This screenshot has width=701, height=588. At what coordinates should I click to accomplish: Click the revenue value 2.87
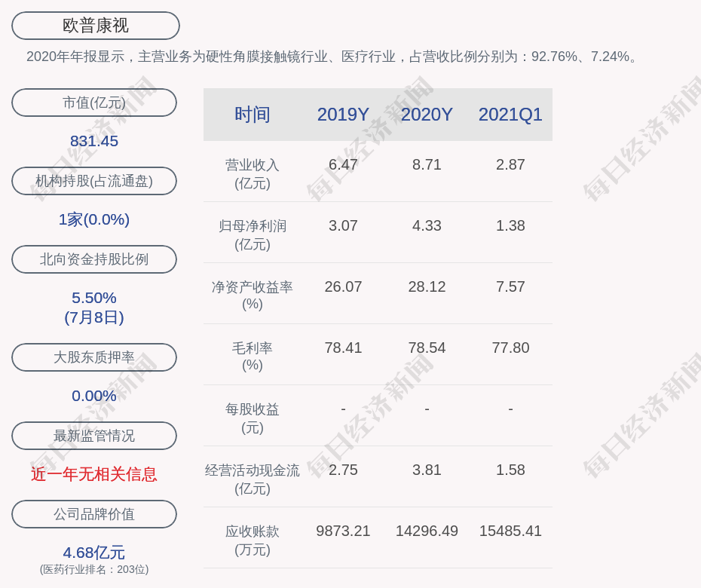pos(510,164)
